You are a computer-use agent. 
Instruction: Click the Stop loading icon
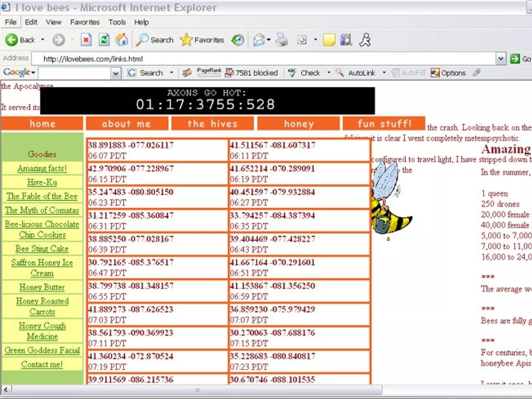point(86,40)
